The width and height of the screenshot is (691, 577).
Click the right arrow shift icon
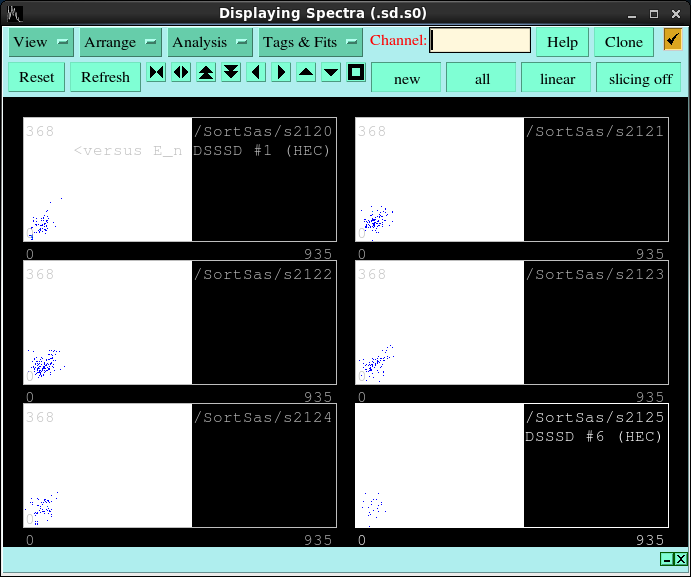click(281, 72)
